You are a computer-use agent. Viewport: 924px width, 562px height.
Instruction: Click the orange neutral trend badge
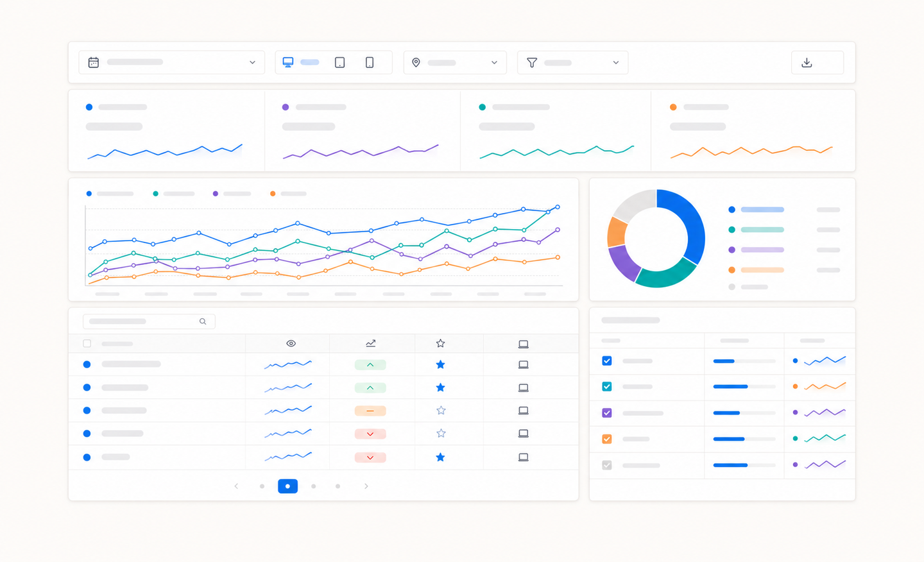[x=370, y=411]
